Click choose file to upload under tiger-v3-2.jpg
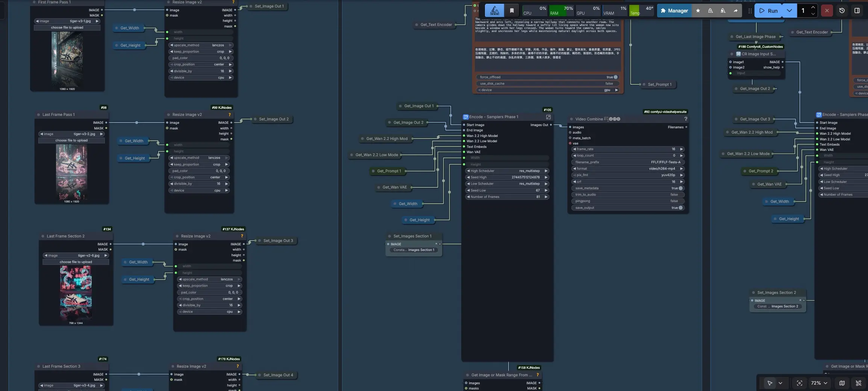Viewport: 868px width, 391px height. [71, 140]
